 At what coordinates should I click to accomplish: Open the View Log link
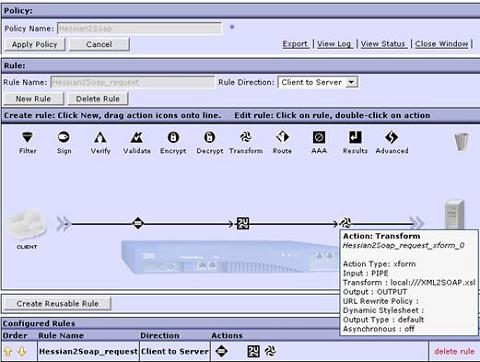point(334,44)
